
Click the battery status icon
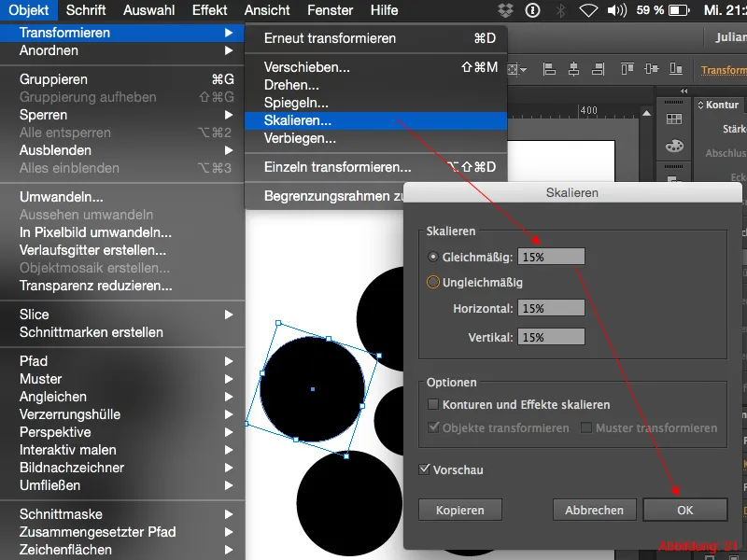(679, 10)
